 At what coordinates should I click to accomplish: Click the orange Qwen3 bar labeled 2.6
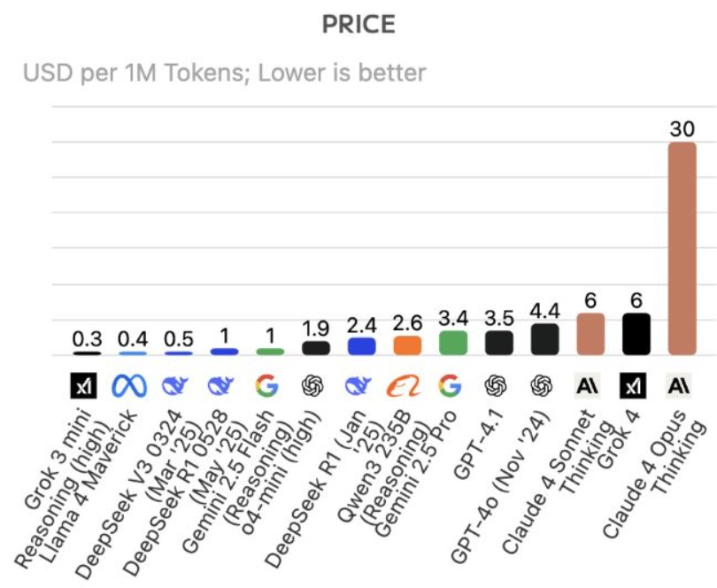[x=407, y=345]
